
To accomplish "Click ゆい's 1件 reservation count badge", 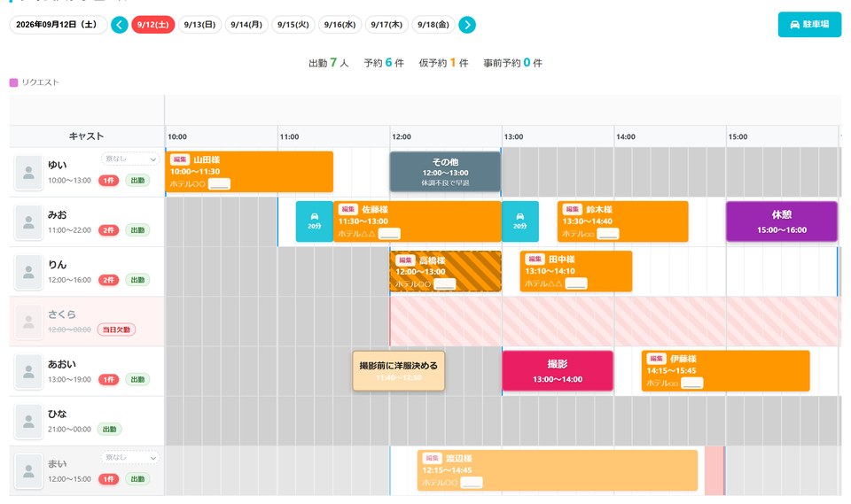I will (108, 181).
